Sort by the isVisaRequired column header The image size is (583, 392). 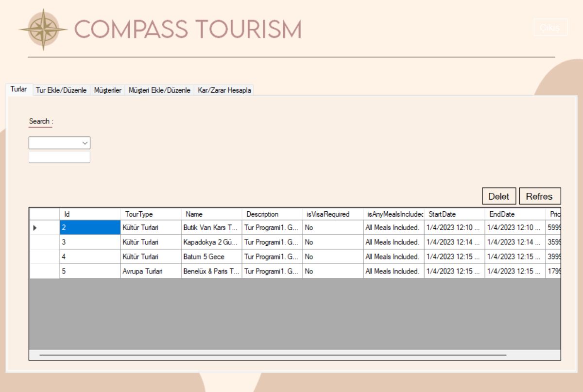click(333, 214)
